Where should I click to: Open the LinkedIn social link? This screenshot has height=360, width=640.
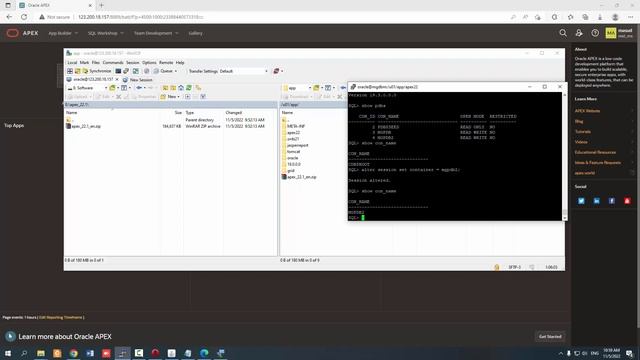coord(596,201)
